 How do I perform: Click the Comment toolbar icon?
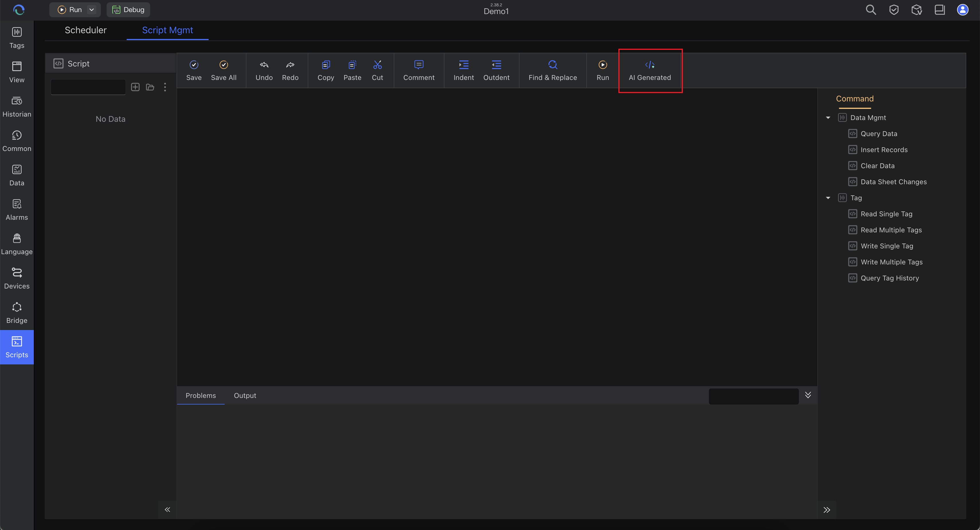point(418,70)
